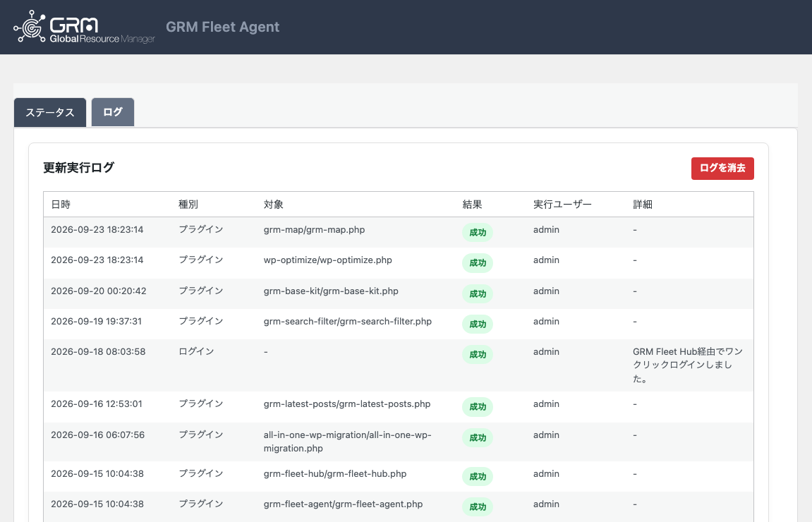Click 成功 badge for all-in-one-wp-migration row
812x522 pixels.
tap(478, 437)
